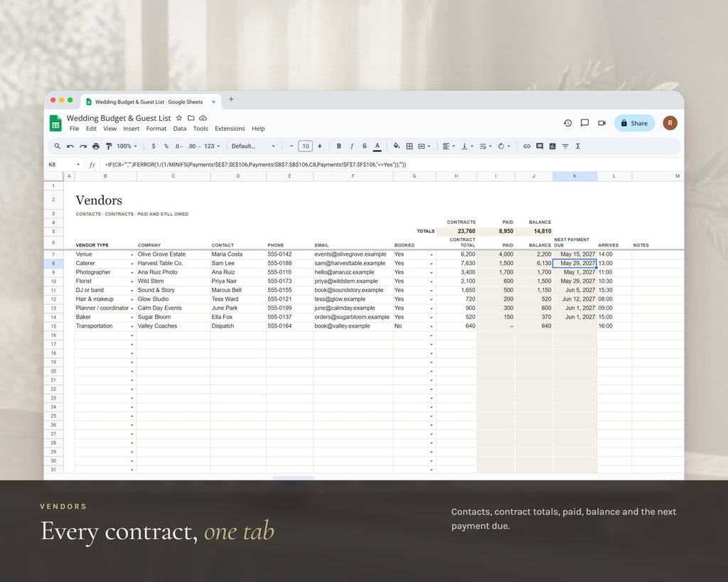Click the merge cells icon
The width and height of the screenshot is (728, 582).
(x=422, y=146)
